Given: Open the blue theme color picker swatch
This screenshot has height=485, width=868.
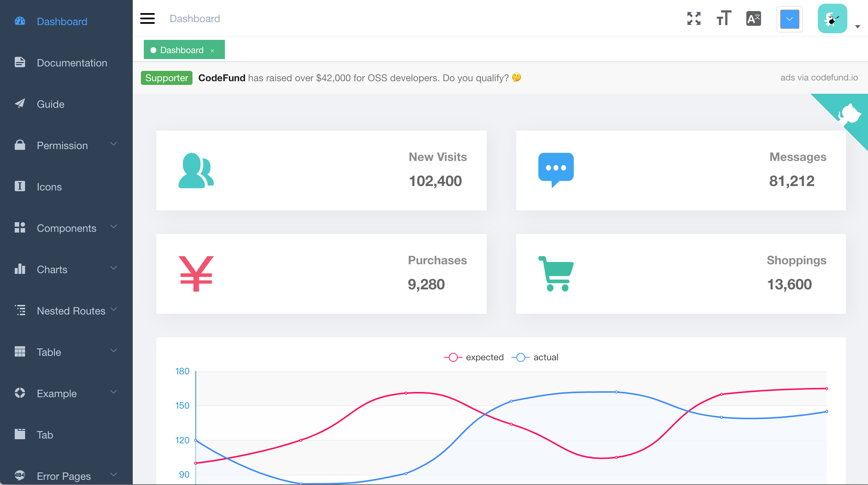Looking at the screenshot, I should tap(789, 19).
